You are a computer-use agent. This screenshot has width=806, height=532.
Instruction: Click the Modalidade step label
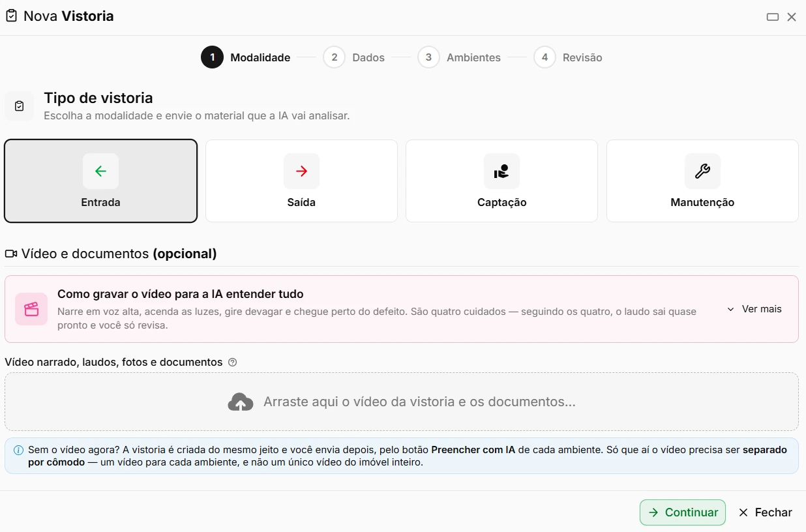260,57
